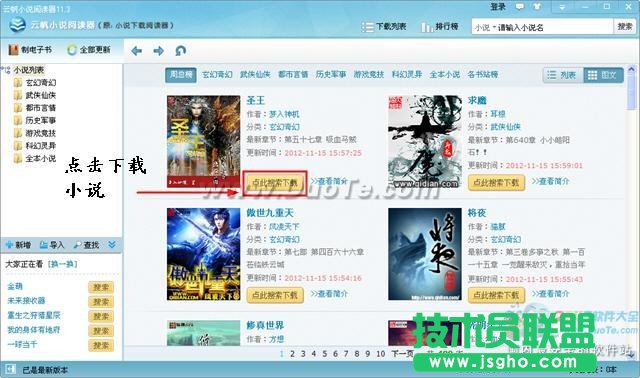Viewport: 640px width, 378px height.
Task: Open the 圣王 book cover thumbnail
Action: [x=203, y=141]
